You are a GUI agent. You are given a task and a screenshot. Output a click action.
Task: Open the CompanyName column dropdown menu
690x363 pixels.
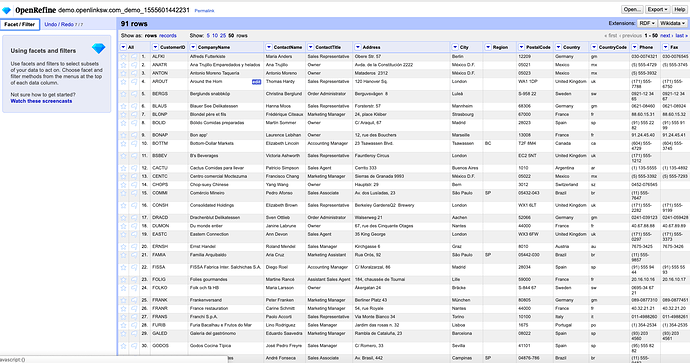(x=193, y=47)
